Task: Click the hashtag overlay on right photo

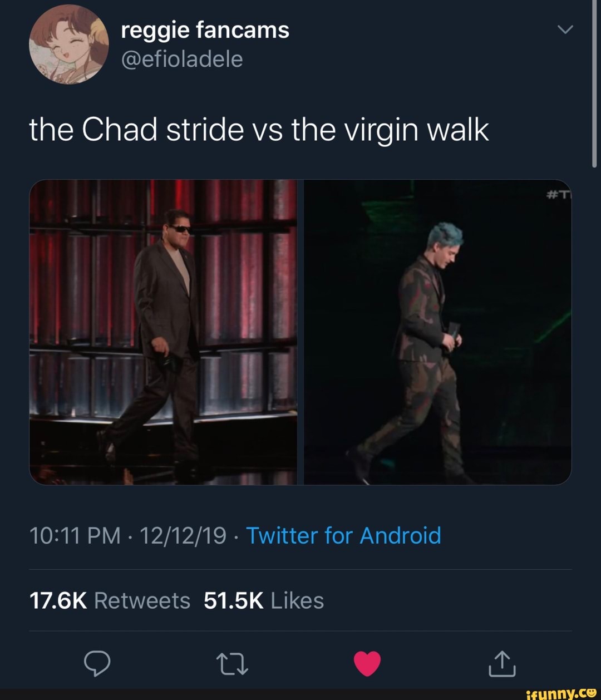Action: pos(559,194)
